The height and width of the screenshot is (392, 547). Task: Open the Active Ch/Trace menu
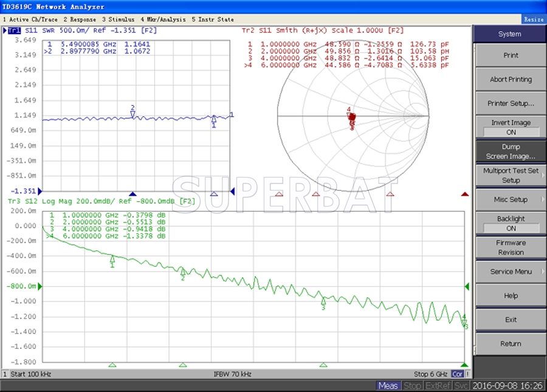[30, 19]
